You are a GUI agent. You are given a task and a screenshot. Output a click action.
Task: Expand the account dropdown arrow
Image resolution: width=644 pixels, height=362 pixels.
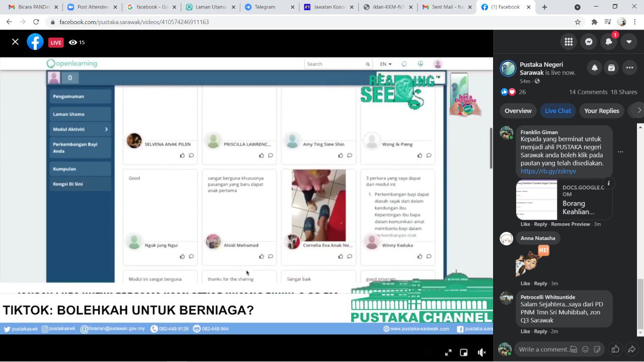point(629,42)
